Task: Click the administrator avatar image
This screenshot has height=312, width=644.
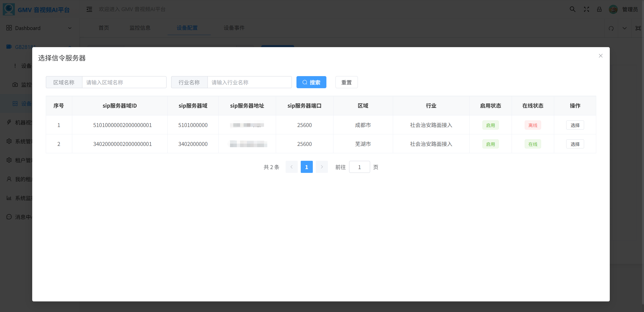Action: point(613,9)
